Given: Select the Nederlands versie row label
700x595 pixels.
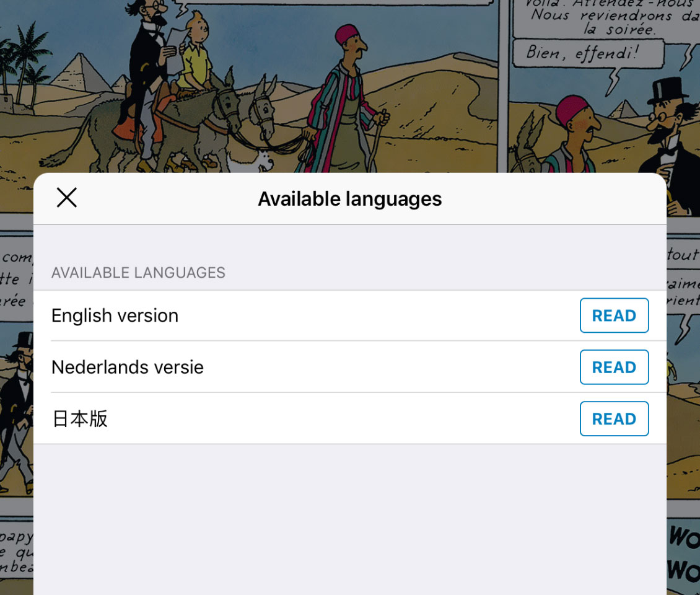Looking at the screenshot, I should click(x=127, y=367).
